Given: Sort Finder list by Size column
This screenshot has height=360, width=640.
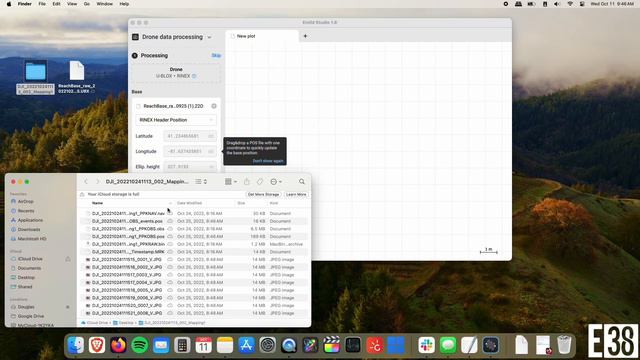Looking at the screenshot, I should pyautogui.click(x=241, y=203).
